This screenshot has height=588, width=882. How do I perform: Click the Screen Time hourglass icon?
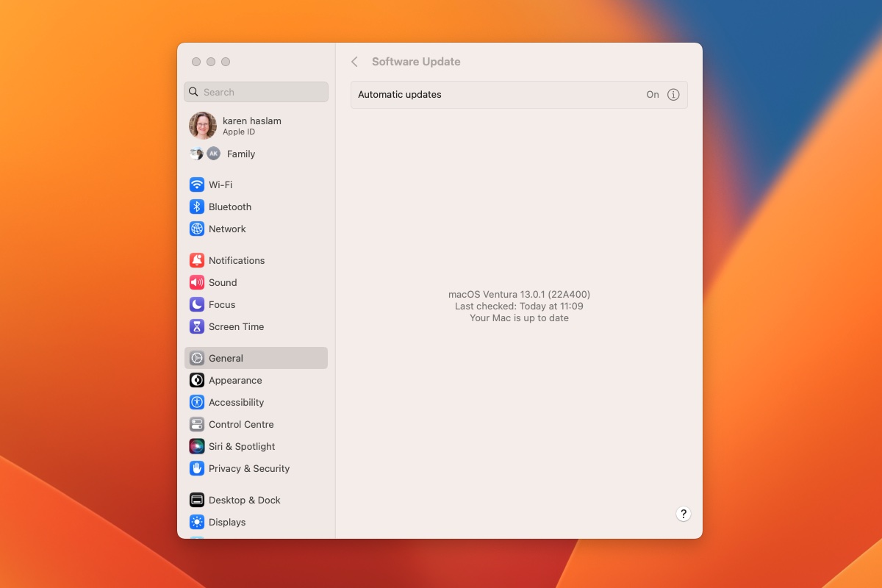tap(196, 326)
